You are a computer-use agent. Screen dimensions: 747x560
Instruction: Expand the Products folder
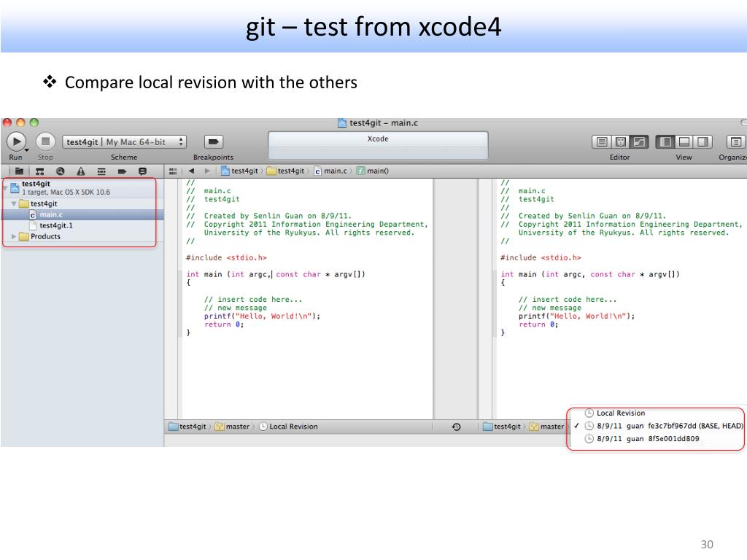pyautogui.click(x=14, y=236)
